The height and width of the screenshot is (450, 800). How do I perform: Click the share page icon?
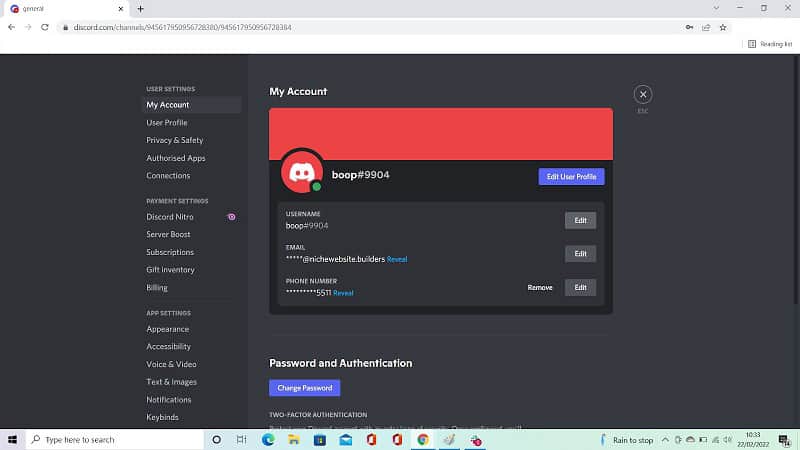[706, 28]
